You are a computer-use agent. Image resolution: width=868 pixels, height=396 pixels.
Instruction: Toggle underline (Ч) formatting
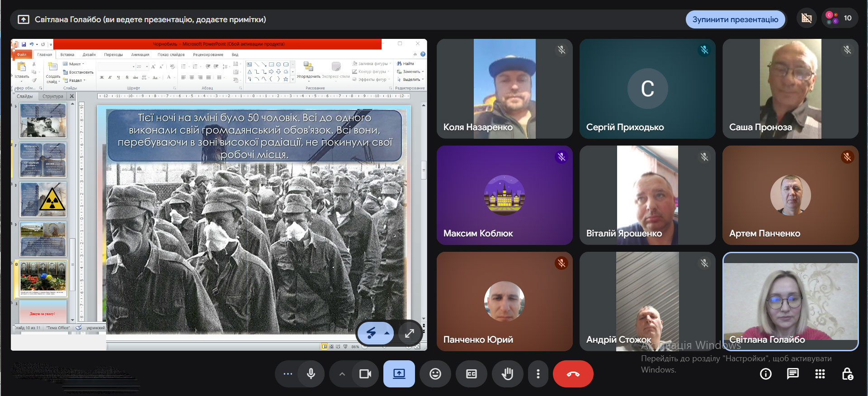pos(118,78)
